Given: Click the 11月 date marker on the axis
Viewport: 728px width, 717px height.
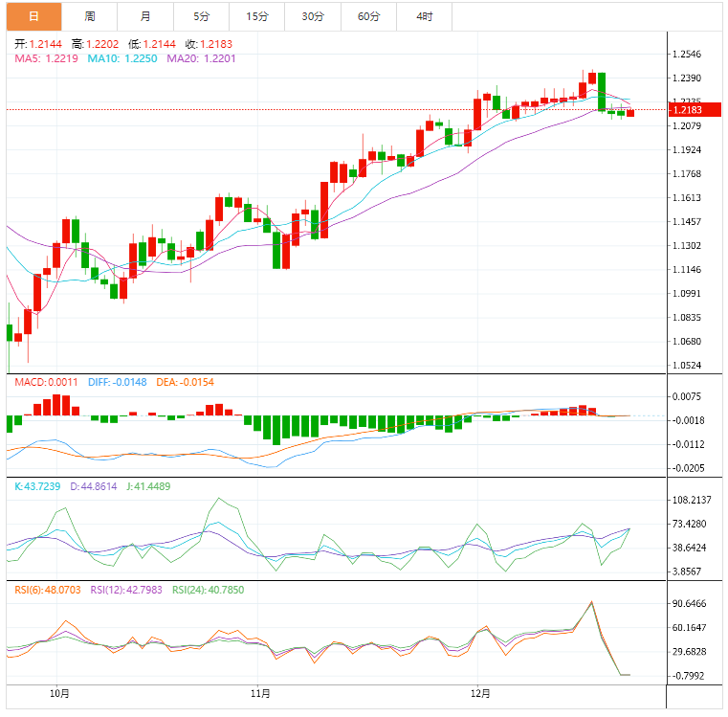Looking at the screenshot, I should (258, 692).
